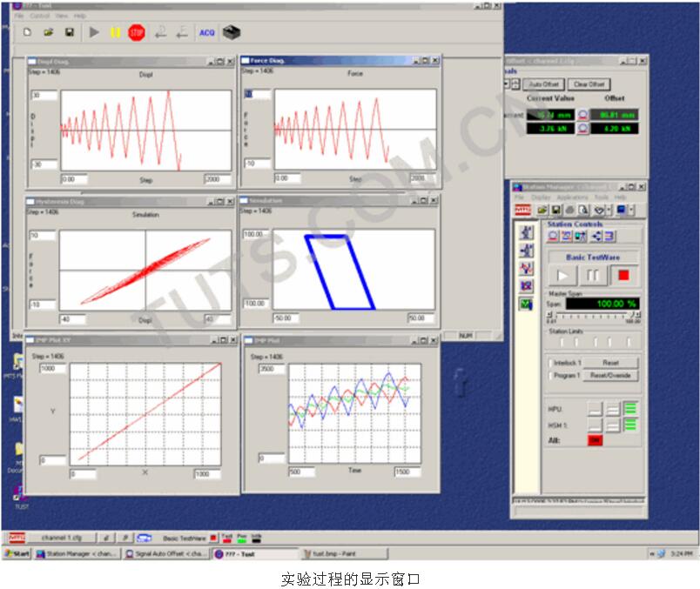Toggle the Program 1 indicator checkbox
The image size is (700, 589).
coord(552,376)
